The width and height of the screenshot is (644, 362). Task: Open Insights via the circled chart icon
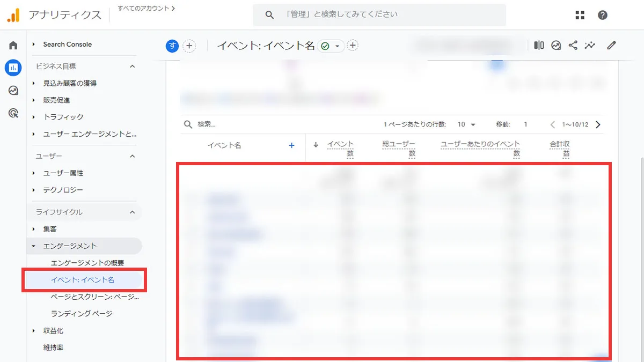[x=555, y=45]
